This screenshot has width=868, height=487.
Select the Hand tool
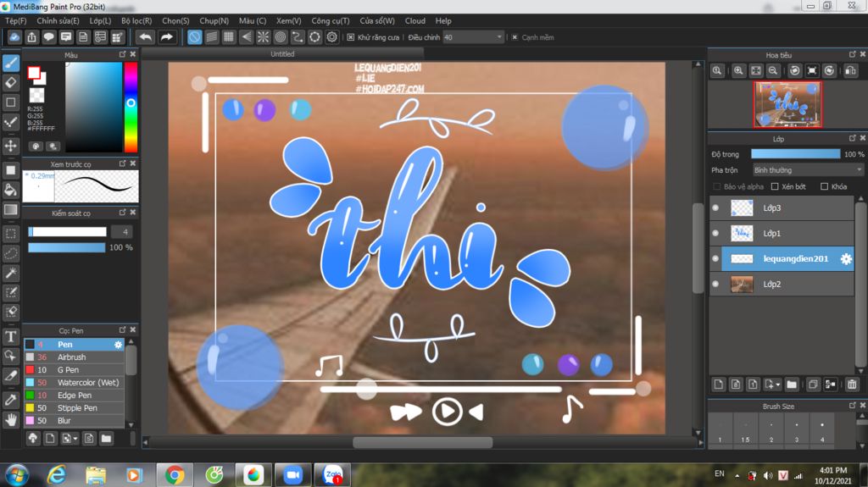tap(11, 420)
